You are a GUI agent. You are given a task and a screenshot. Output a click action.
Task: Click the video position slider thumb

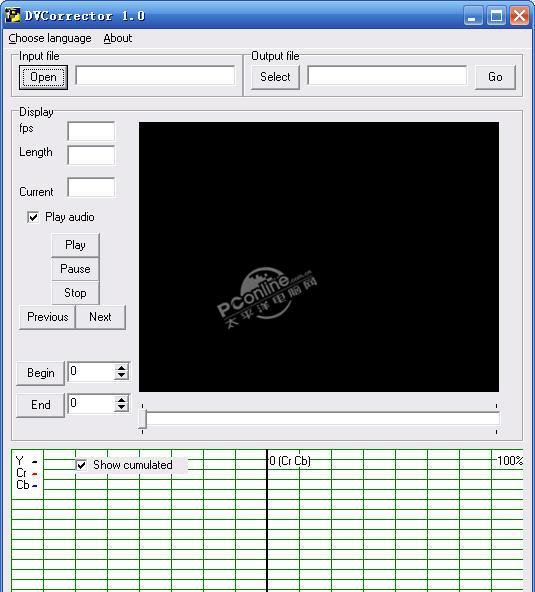coord(142,419)
